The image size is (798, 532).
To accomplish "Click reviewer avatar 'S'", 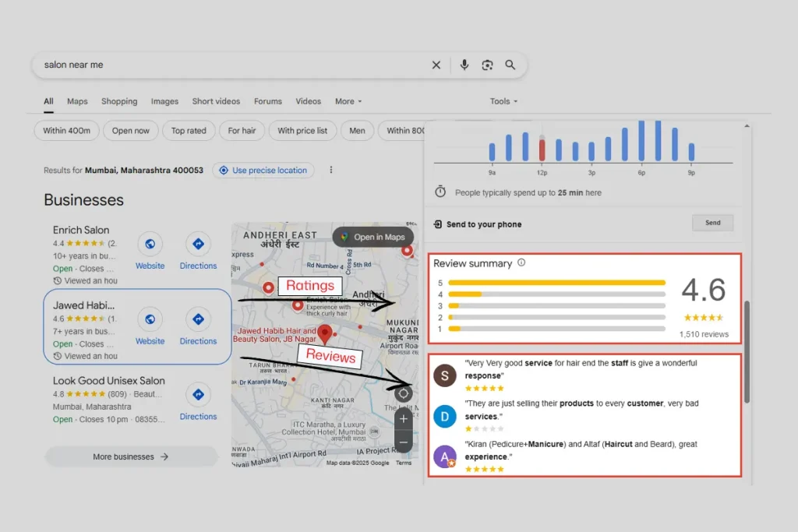I will point(445,376).
